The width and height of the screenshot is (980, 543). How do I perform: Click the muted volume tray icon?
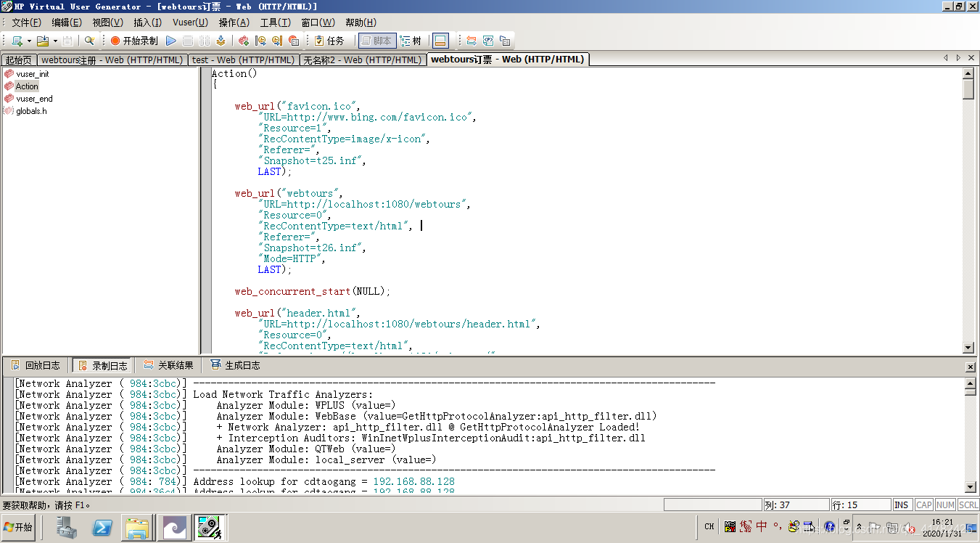point(907,527)
